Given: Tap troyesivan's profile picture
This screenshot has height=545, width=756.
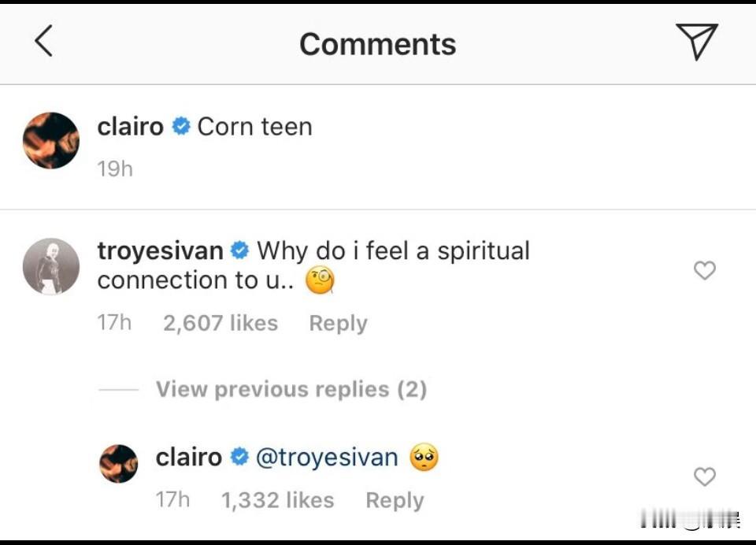Looking at the screenshot, I should click(x=51, y=267).
